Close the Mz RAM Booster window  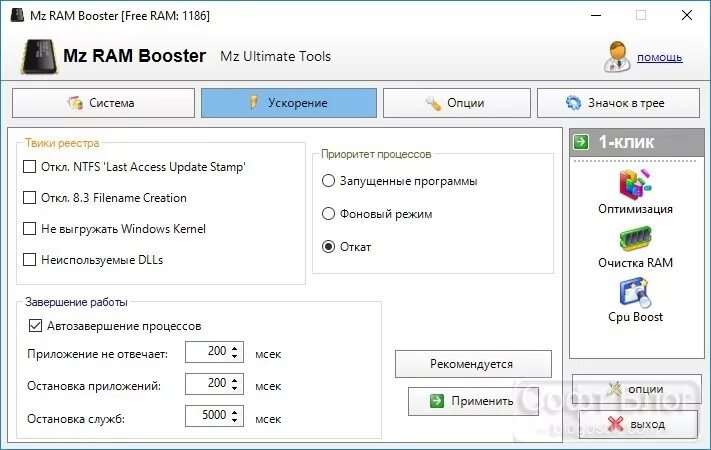(x=687, y=15)
